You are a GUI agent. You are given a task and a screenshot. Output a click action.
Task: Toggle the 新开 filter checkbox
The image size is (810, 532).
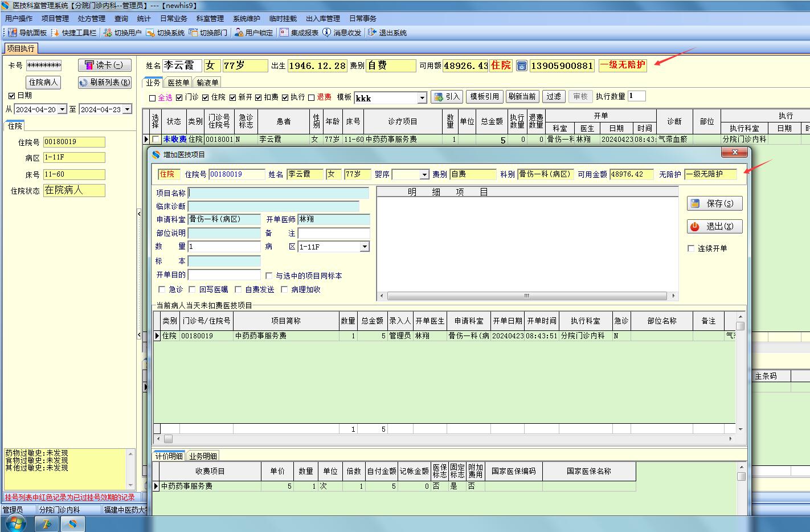(x=232, y=98)
